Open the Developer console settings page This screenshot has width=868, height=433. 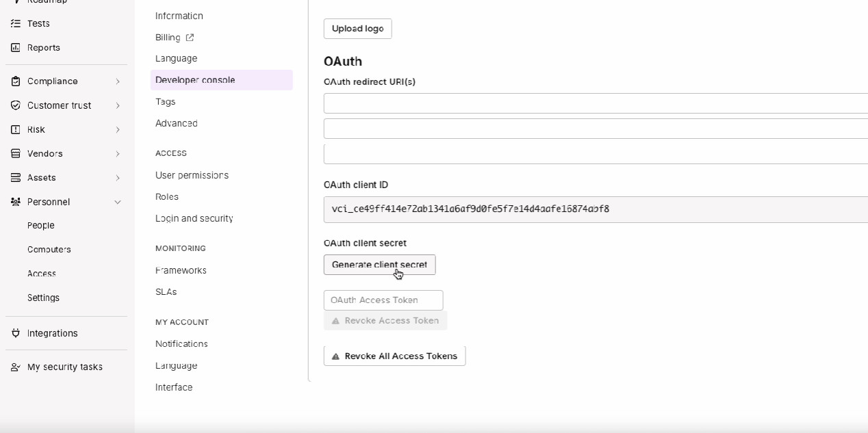coord(195,80)
